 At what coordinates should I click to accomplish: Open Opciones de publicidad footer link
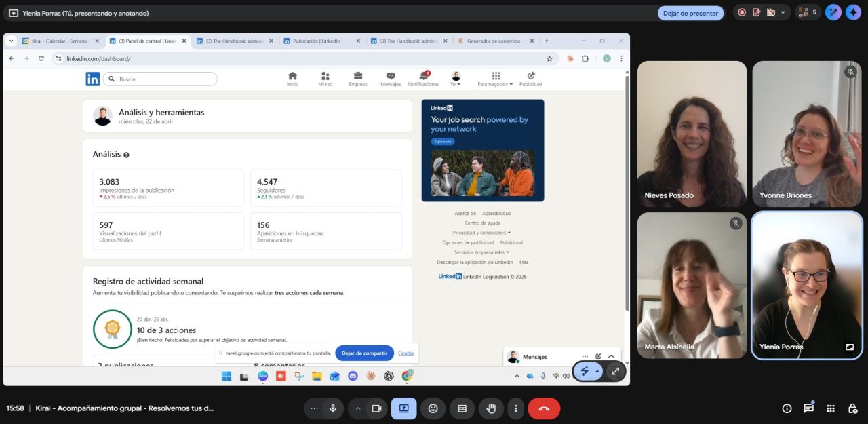click(x=468, y=242)
